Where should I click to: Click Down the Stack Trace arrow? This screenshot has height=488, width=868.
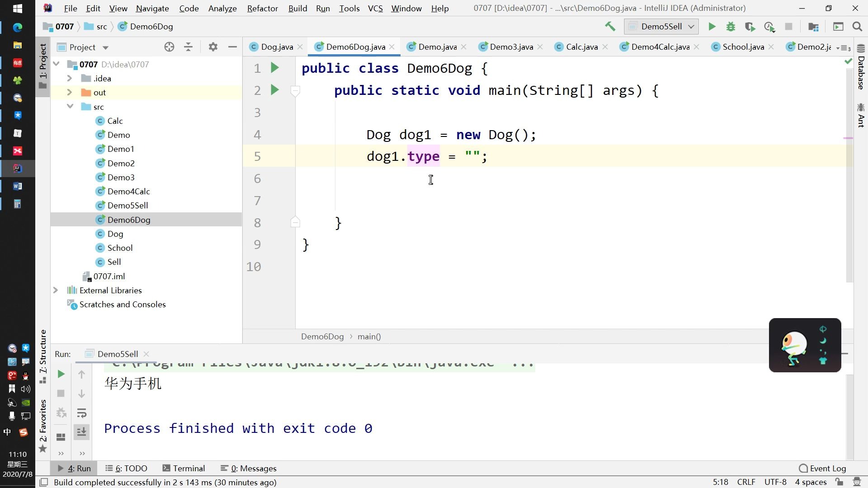81,394
